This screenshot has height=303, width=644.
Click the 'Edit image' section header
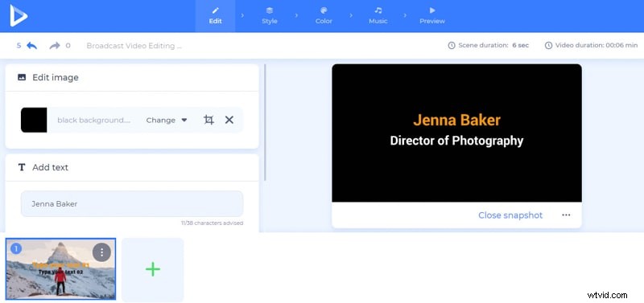pos(132,77)
